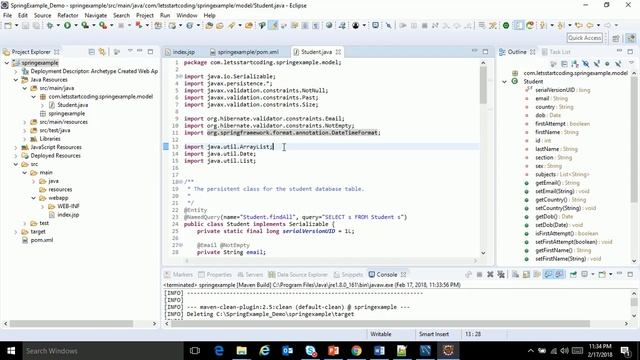Click the Debug bug toolbar icon
This screenshot has height=360, width=640.
click(x=50, y=26)
